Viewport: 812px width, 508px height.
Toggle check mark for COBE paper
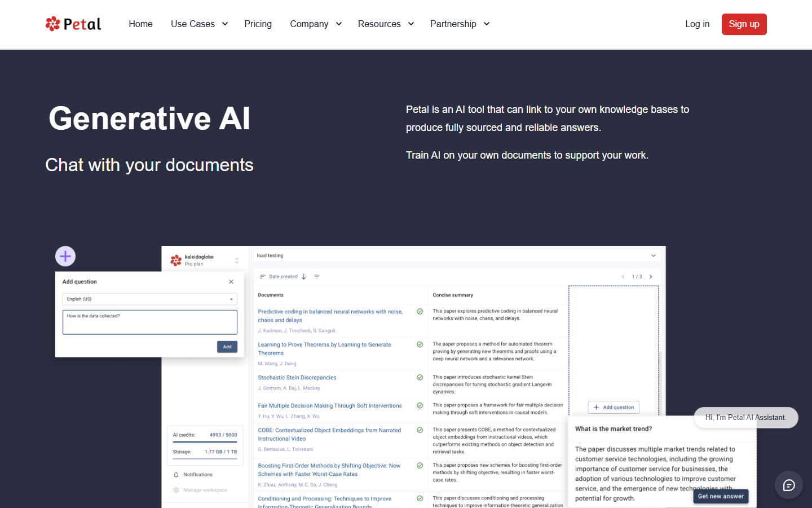(420, 430)
